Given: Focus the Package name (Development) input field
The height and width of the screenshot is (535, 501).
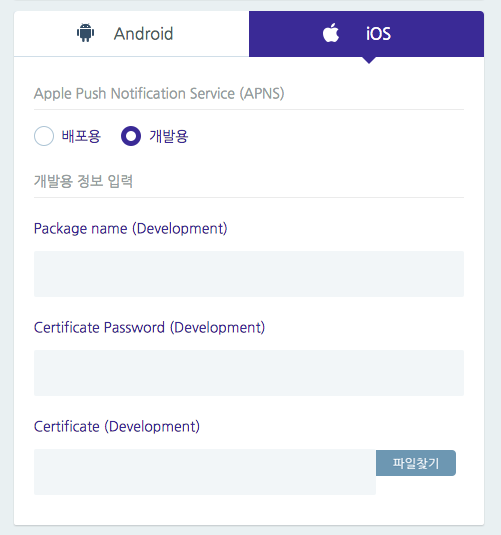Looking at the screenshot, I should [249, 274].
